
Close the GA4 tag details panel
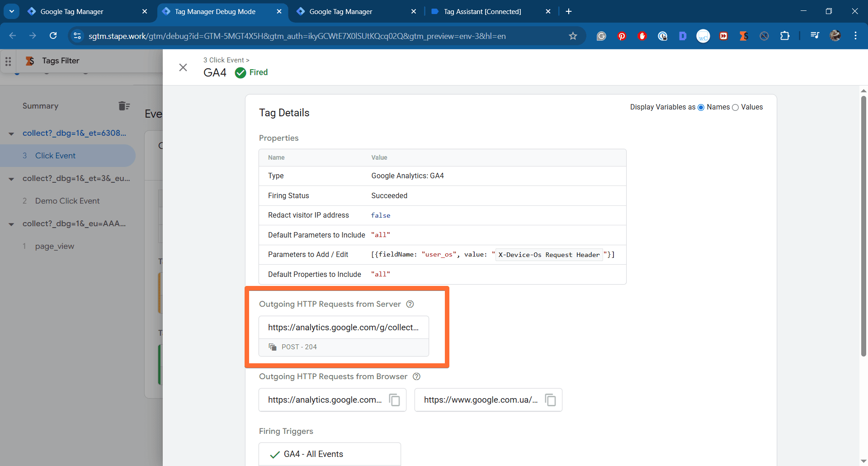(x=183, y=67)
